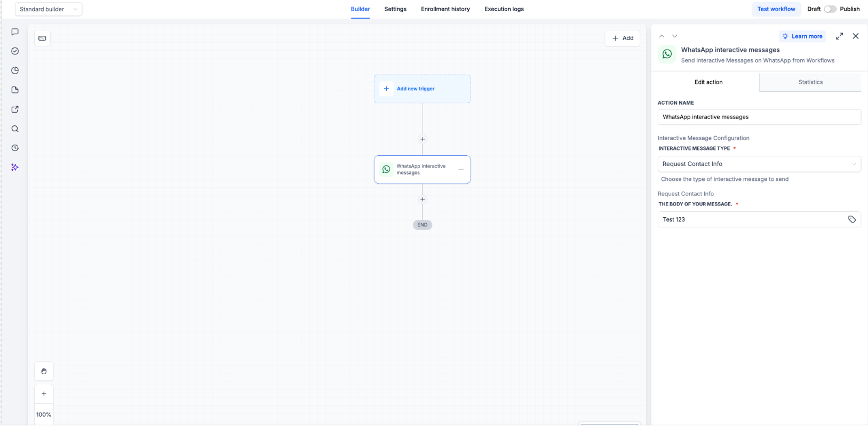Image resolution: width=868 pixels, height=427 pixels.
Task: Open the Interactive Message Type dropdown
Action: pos(759,164)
